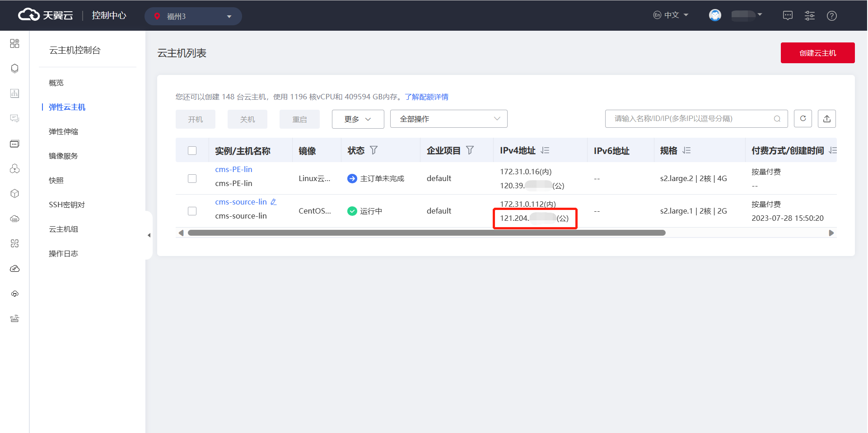Click the user avatar in top bar
This screenshot has height=433, width=868.
click(715, 15)
